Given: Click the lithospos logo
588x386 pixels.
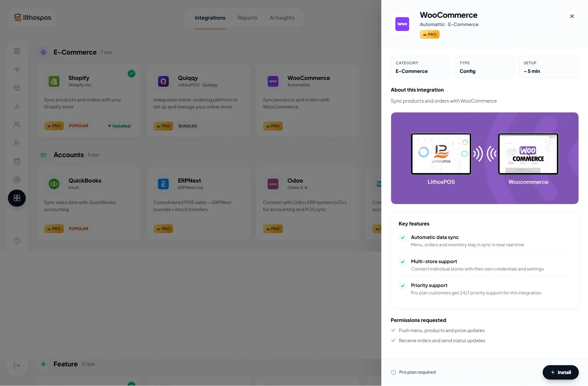Looking at the screenshot, I should coord(32,17).
